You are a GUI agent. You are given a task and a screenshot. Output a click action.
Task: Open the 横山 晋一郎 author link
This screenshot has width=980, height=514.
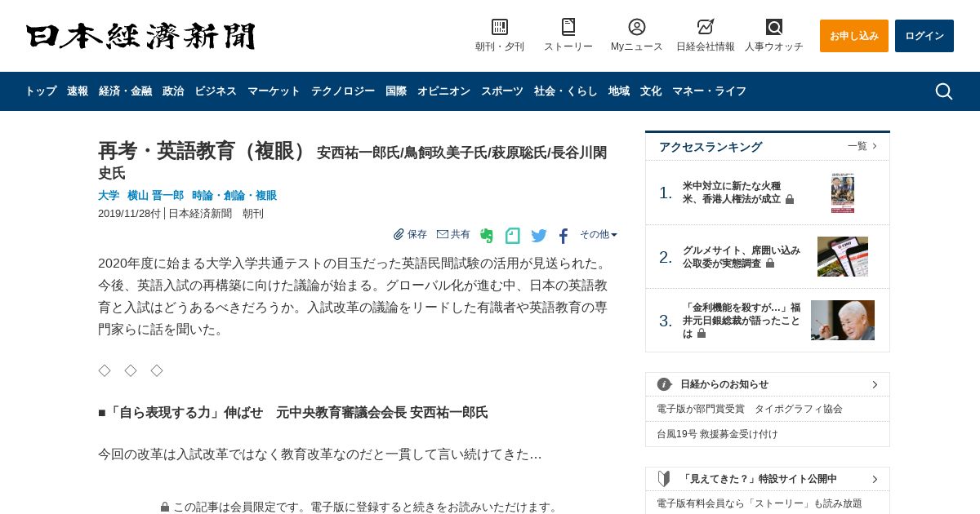[x=155, y=196]
